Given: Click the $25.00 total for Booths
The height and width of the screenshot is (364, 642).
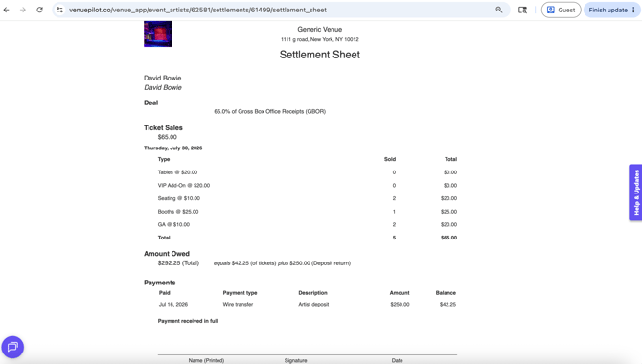Looking at the screenshot, I should coord(448,212).
